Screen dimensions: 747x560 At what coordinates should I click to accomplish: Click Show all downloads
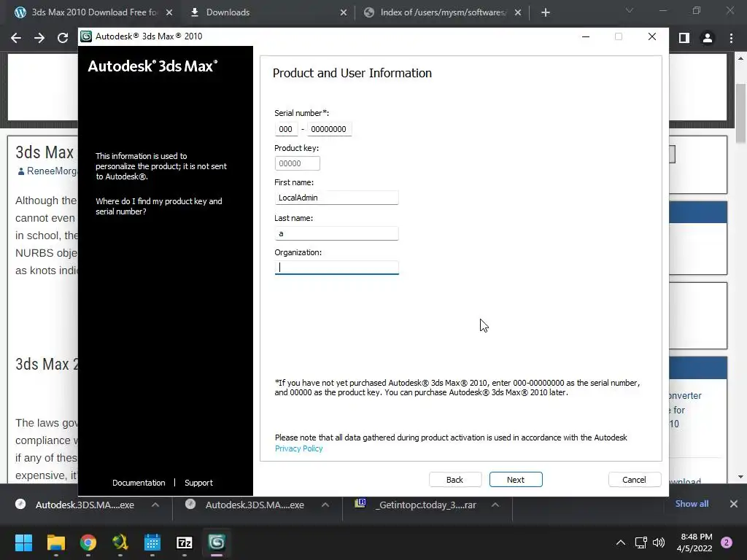[692, 504]
